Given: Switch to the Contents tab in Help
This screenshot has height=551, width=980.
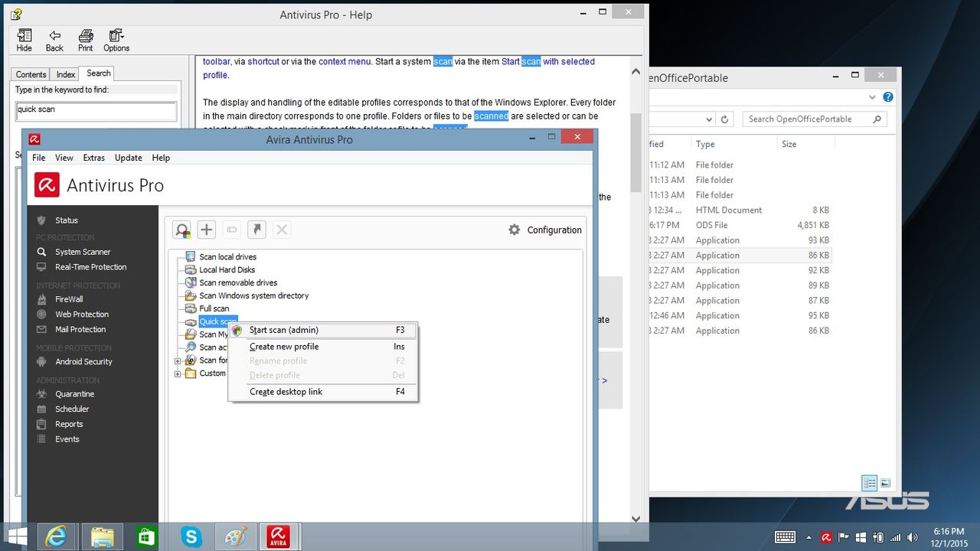Looking at the screenshot, I should (x=31, y=74).
